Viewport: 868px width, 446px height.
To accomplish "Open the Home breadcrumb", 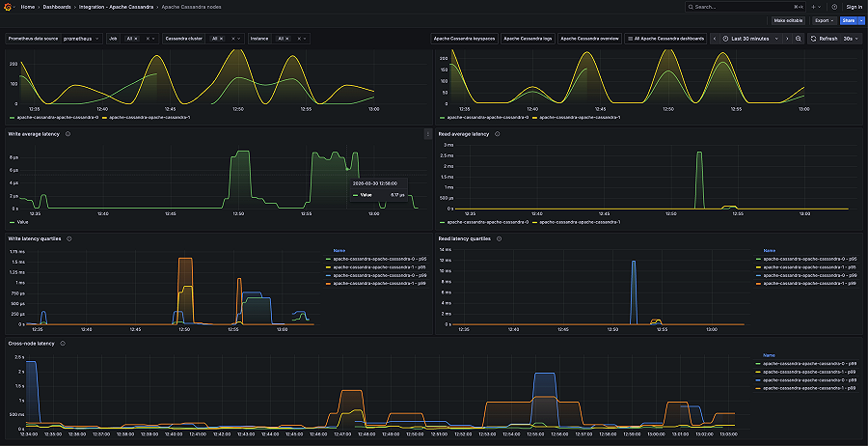I will coord(28,7).
